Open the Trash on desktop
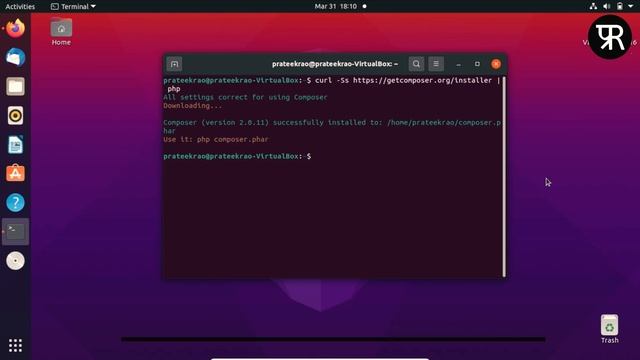The width and height of the screenshot is (640, 360). (609, 329)
